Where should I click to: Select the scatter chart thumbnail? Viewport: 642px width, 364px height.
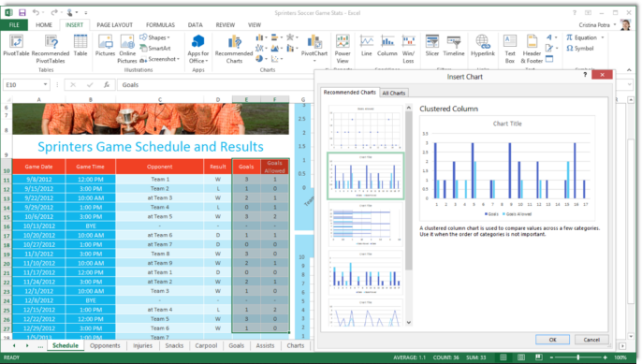pyautogui.click(x=365, y=128)
